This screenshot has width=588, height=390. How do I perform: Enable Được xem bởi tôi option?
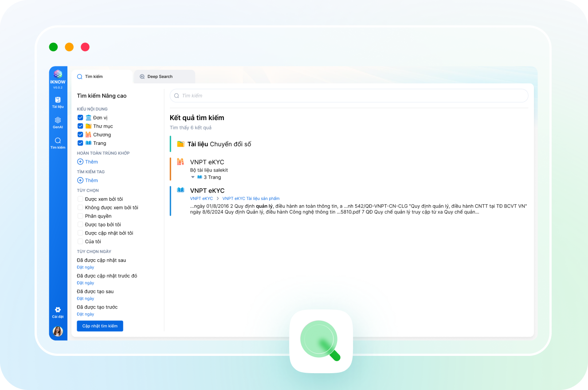[80, 199]
